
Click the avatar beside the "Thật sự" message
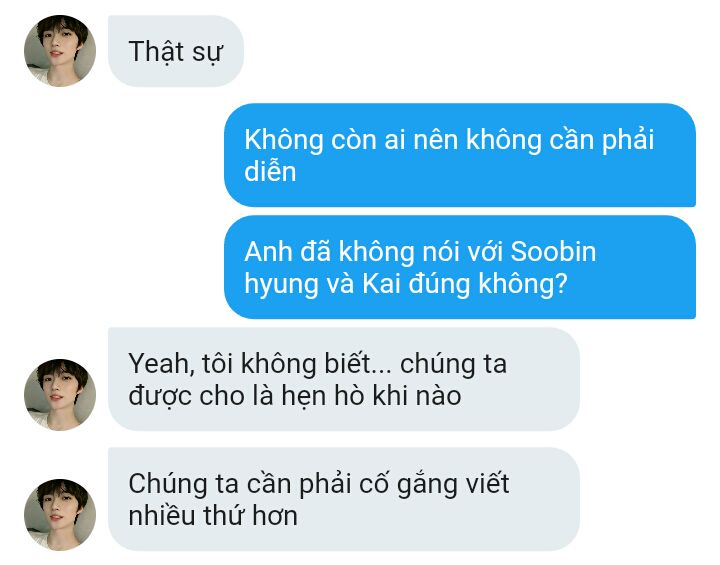[x=60, y=51]
